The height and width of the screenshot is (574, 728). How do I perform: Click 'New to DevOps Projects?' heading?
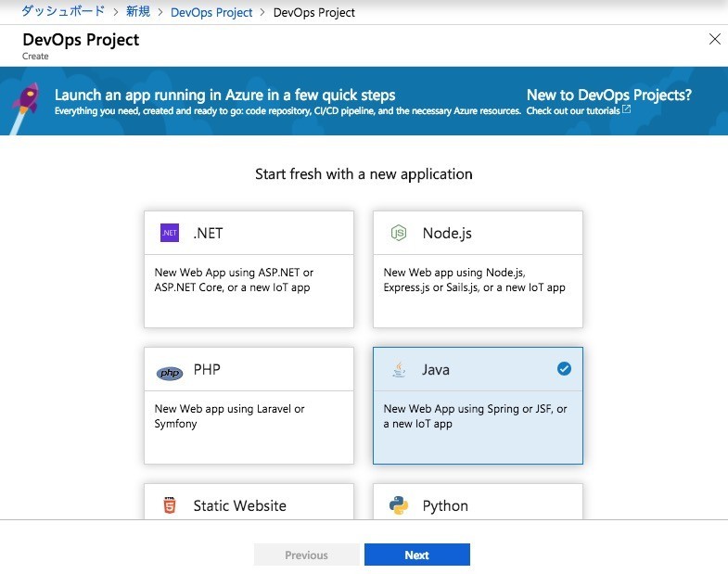click(609, 95)
